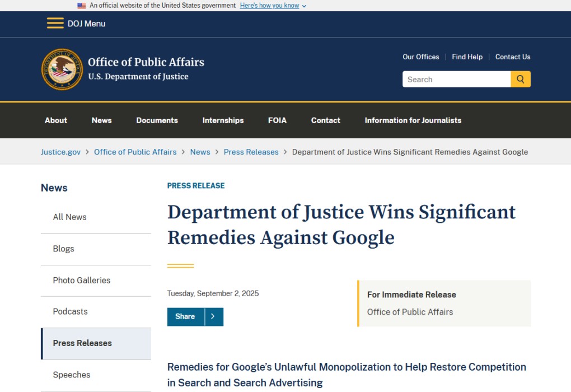This screenshot has height=392, width=571.
Task: Click the U.S. Department of Justice header text
Action: click(138, 77)
